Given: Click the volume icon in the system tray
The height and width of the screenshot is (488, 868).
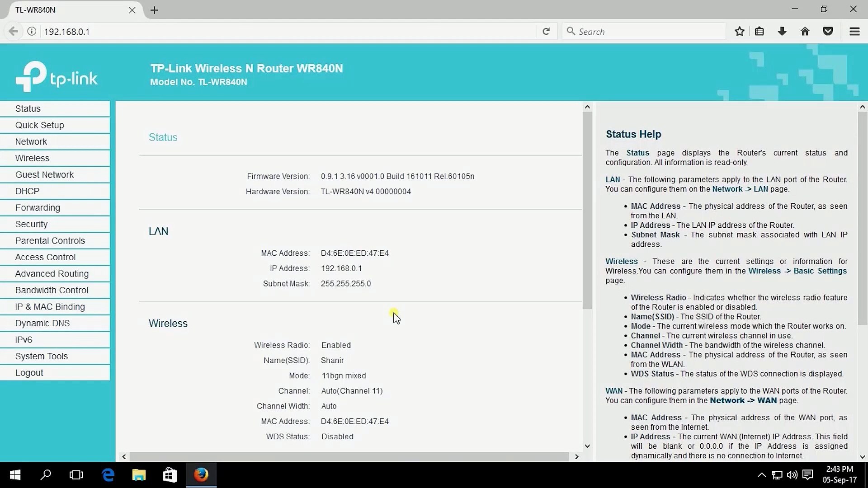Looking at the screenshot, I should pyautogui.click(x=792, y=475).
